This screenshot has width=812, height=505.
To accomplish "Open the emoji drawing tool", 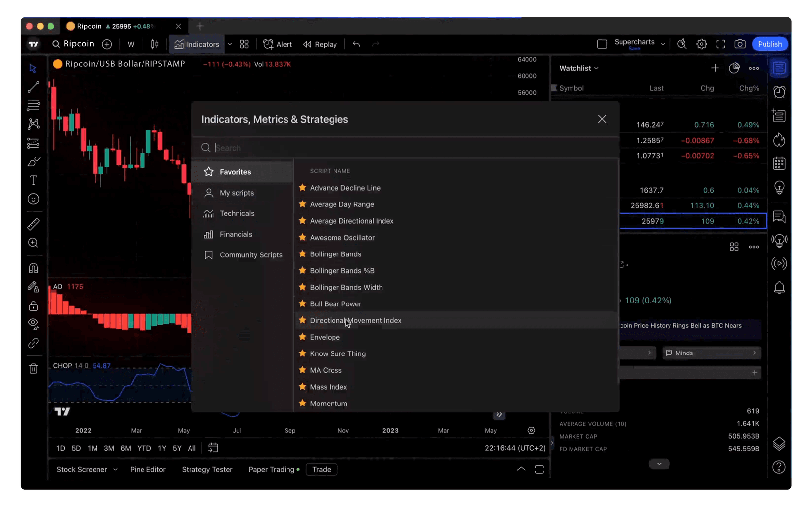I will [x=33, y=199].
